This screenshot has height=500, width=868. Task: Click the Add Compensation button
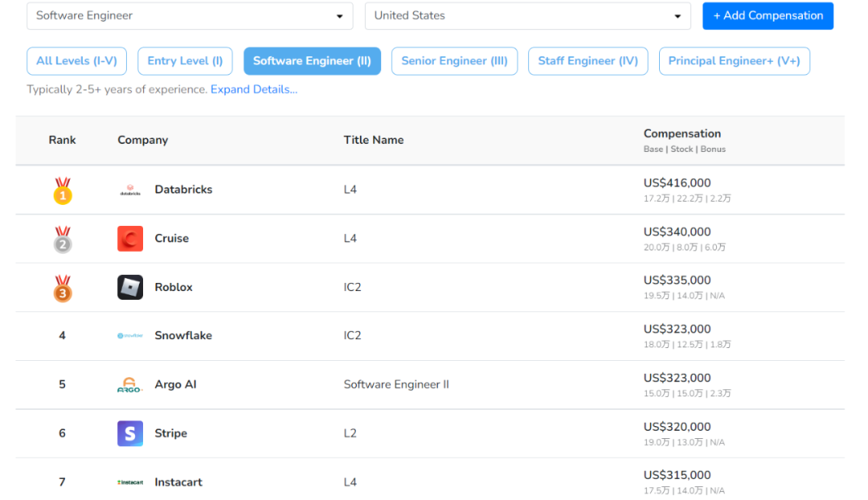(768, 15)
